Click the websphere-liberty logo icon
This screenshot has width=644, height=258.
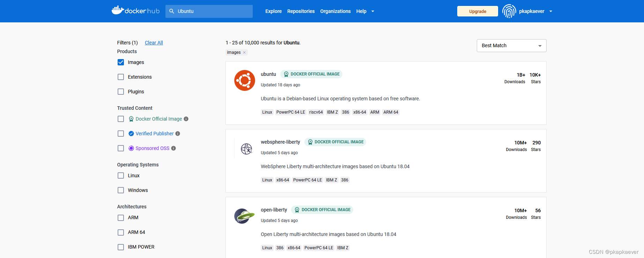246,149
